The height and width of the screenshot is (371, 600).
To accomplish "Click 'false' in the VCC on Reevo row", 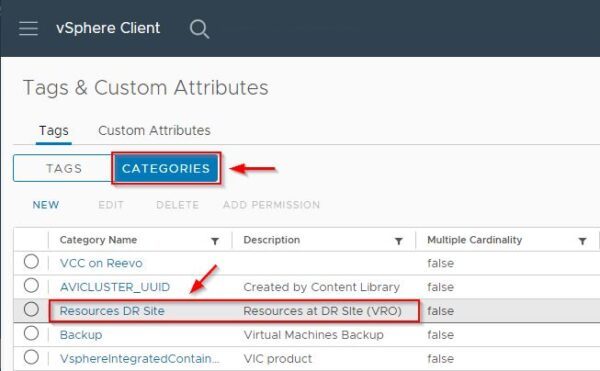I will (x=440, y=263).
